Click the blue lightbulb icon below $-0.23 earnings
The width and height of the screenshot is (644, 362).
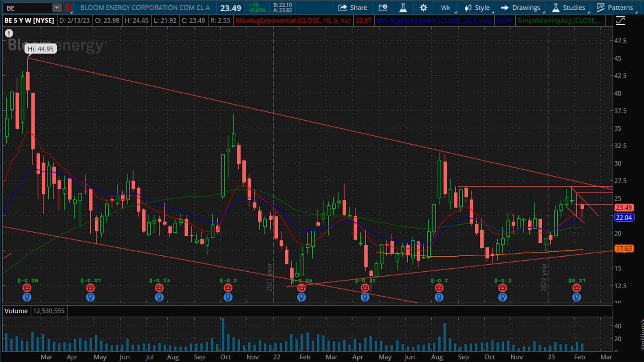tap(159, 297)
